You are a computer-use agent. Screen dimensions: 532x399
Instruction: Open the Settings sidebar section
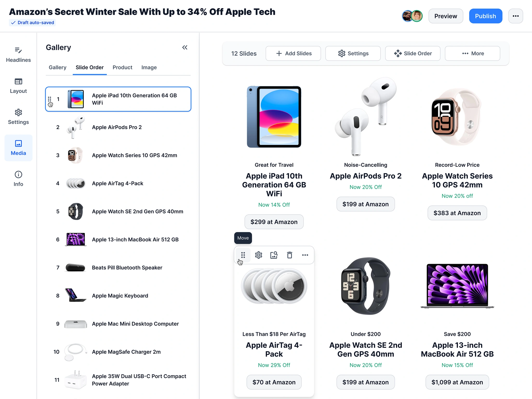[x=18, y=117]
